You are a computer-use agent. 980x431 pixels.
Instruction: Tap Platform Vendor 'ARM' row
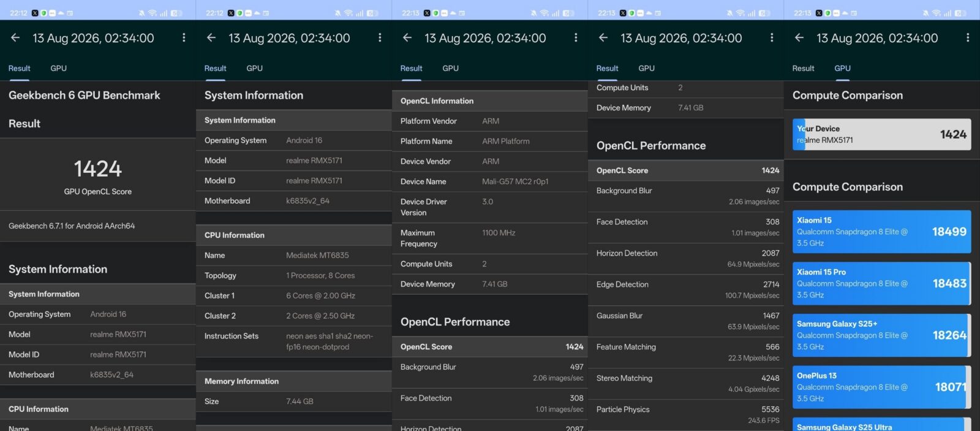(x=490, y=121)
